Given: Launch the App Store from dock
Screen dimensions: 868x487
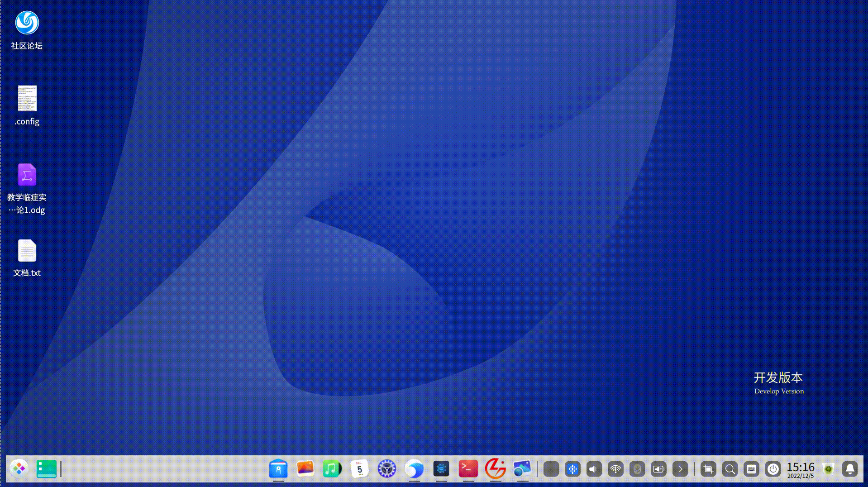Looking at the screenshot, I should click(278, 469).
